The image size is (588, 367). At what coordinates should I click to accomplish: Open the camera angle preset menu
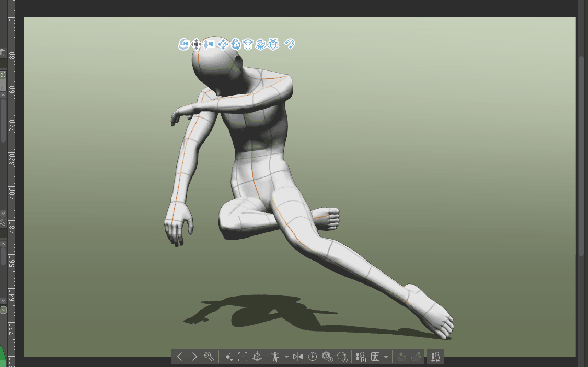[228, 357]
